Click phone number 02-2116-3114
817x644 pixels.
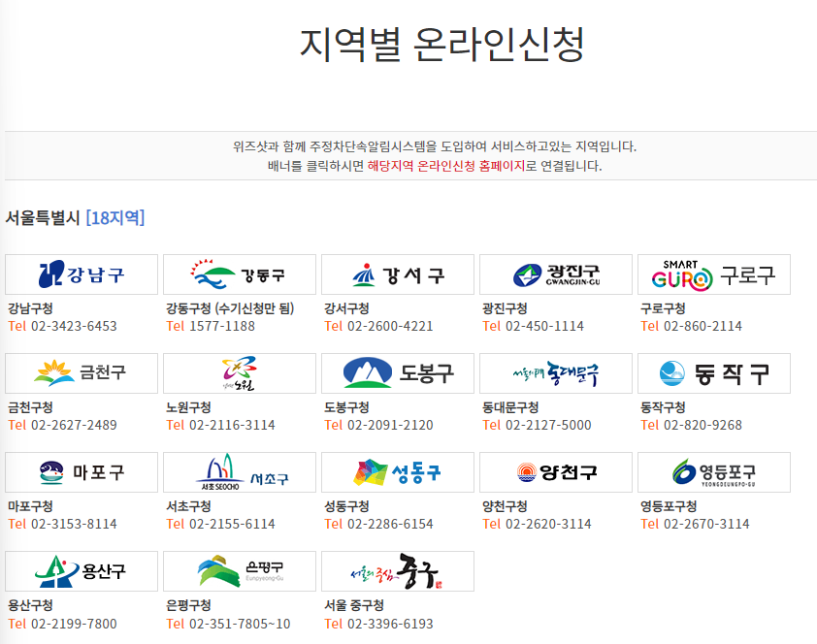click(x=232, y=426)
